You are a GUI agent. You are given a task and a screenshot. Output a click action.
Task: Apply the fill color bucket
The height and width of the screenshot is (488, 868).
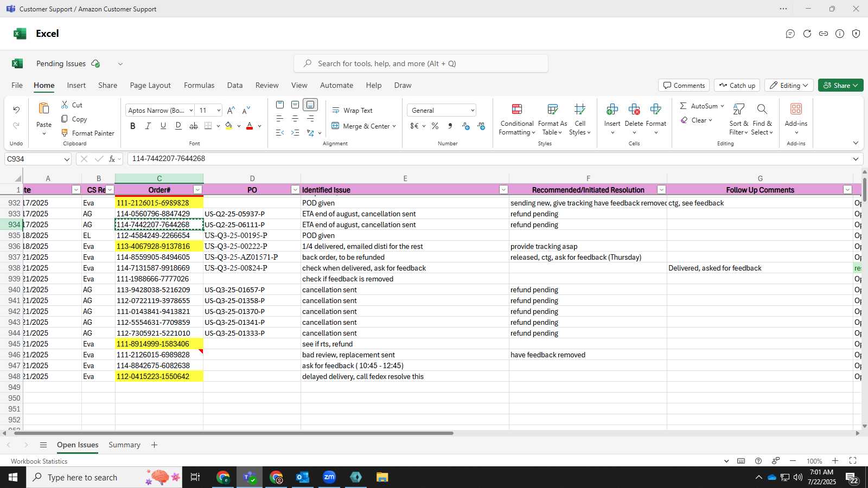pos(229,126)
